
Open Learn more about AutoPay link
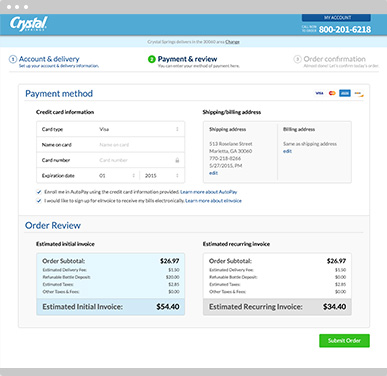(x=209, y=192)
